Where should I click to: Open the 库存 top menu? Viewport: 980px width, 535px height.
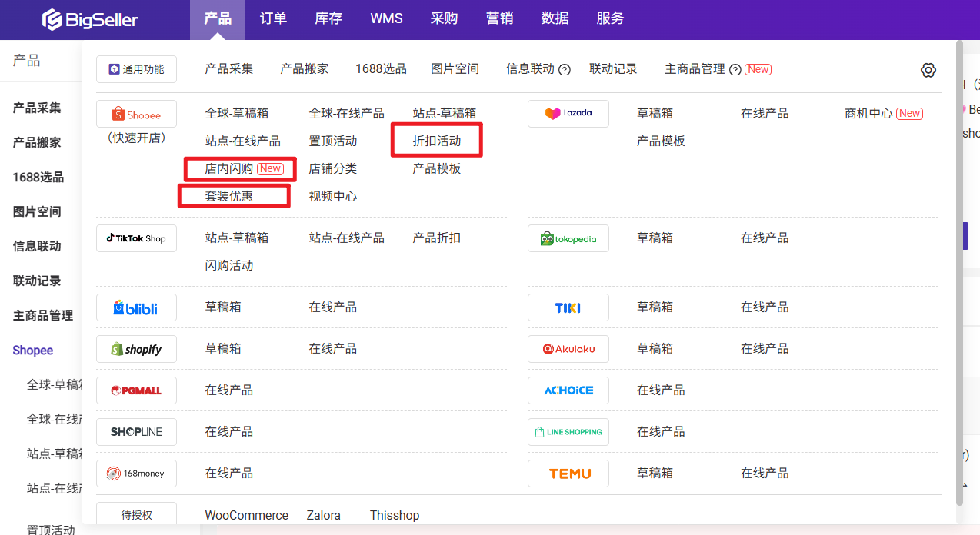tap(328, 18)
